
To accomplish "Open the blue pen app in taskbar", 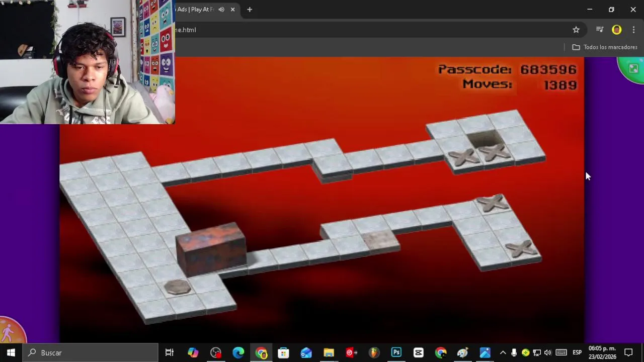I will tap(485, 353).
